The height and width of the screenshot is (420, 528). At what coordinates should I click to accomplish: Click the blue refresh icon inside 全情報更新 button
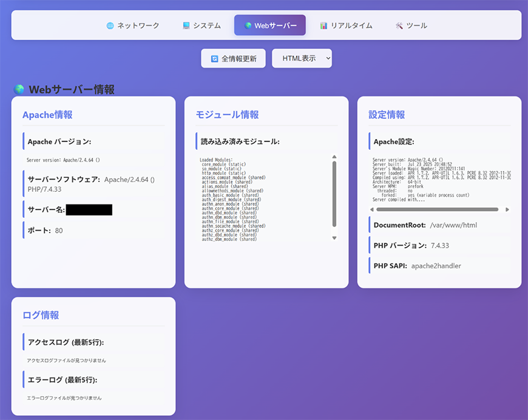[x=214, y=58]
